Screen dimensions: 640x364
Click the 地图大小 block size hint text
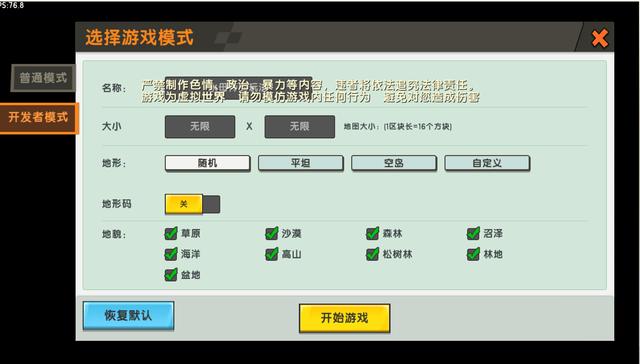pyautogui.click(x=398, y=127)
